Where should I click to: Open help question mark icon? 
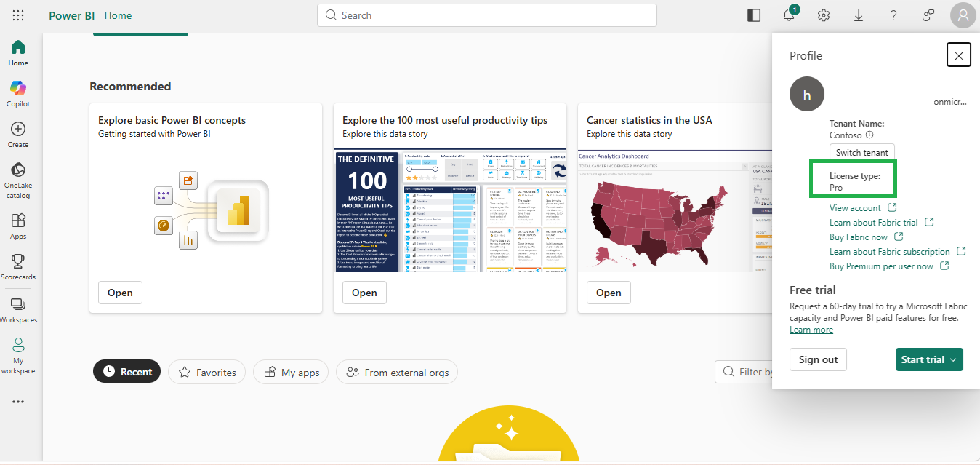[x=893, y=15]
